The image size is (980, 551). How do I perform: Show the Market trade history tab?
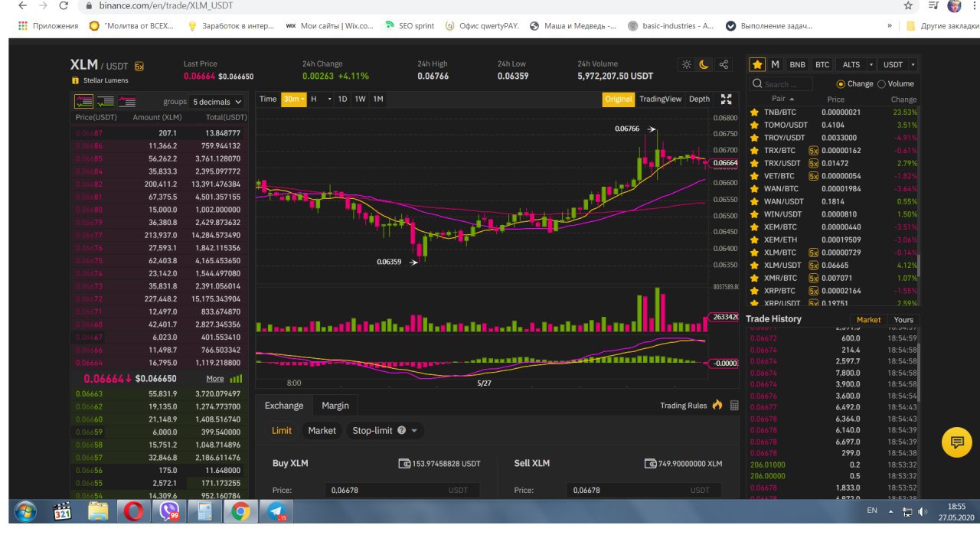[868, 320]
